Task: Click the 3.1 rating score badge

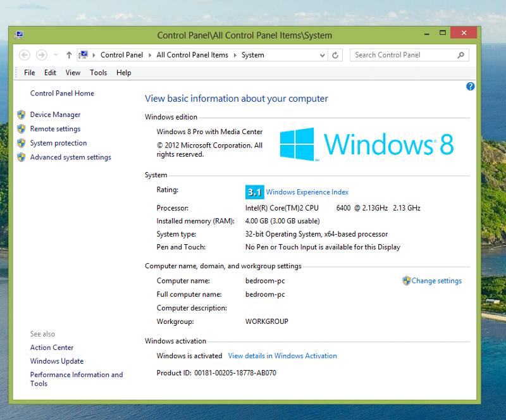Action: coord(255,192)
